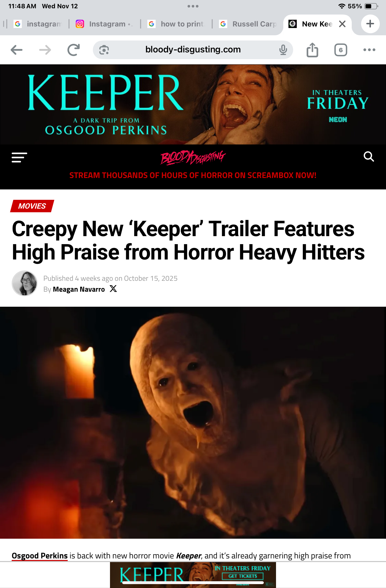Tap the Google Lens icon in address bar
386x588 pixels.
point(104,50)
